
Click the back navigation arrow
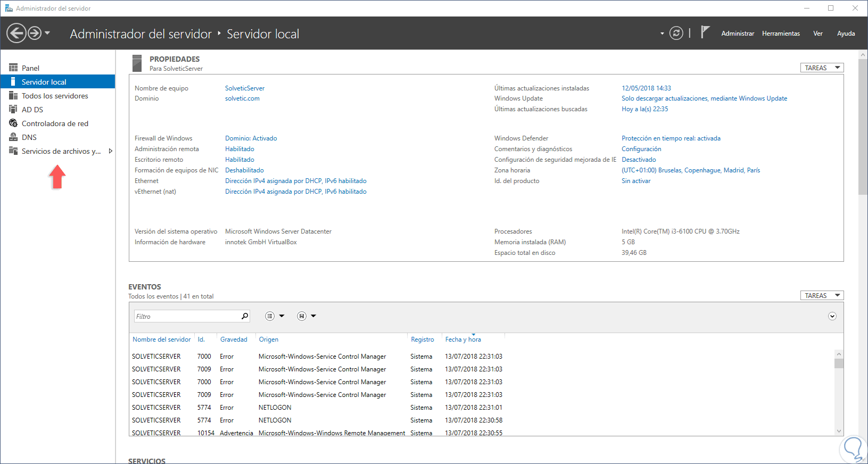coord(16,33)
